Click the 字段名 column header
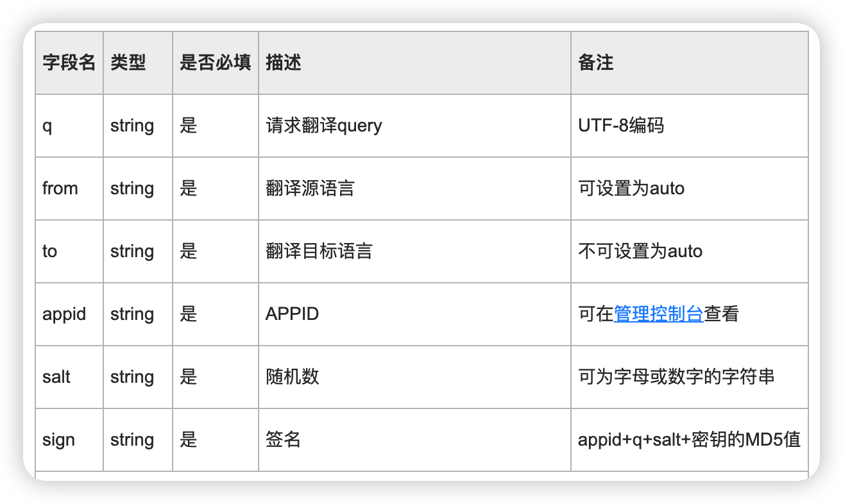The width and height of the screenshot is (843, 504). 69,63
